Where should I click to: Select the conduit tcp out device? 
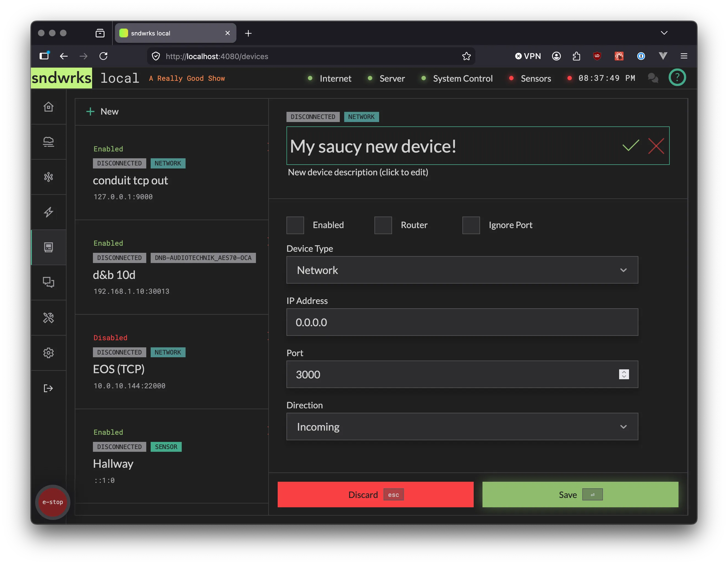pos(172,173)
